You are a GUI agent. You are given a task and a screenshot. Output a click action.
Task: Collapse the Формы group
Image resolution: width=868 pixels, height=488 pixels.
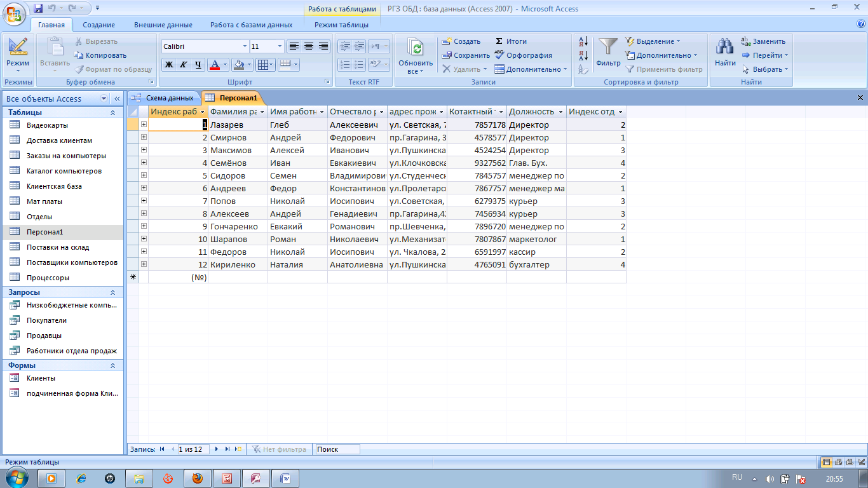pyautogui.click(x=113, y=365)
